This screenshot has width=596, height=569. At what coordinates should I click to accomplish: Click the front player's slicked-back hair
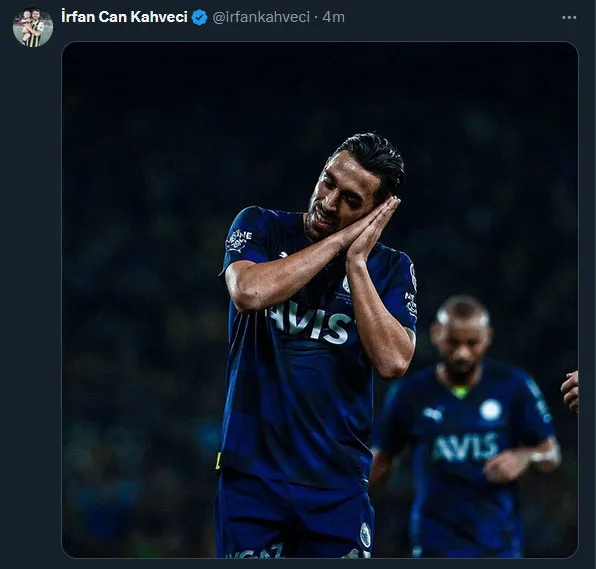click(374, 160)
